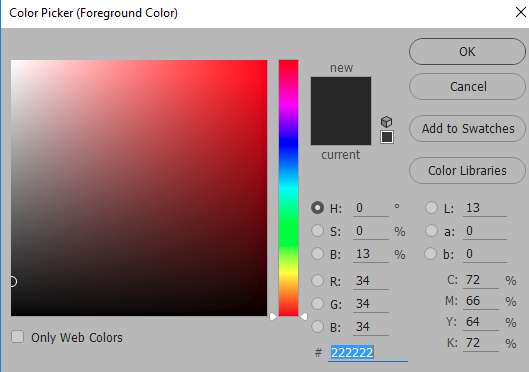Click the Lab b value field
529x372 pixels.
pyautogui.click(x=485, y=254)
